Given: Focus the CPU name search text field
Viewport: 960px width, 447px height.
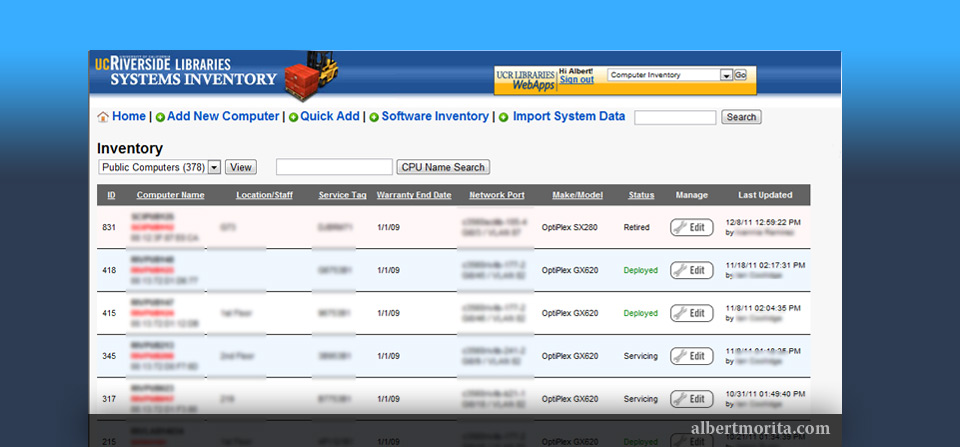Looking at the screenshot, I should (334, 167).
